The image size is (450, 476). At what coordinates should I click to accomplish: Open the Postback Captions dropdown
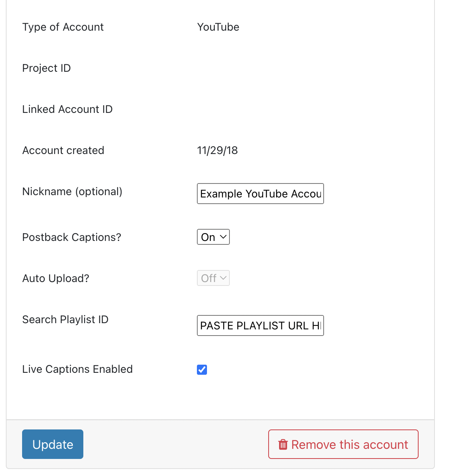(213, 237)
